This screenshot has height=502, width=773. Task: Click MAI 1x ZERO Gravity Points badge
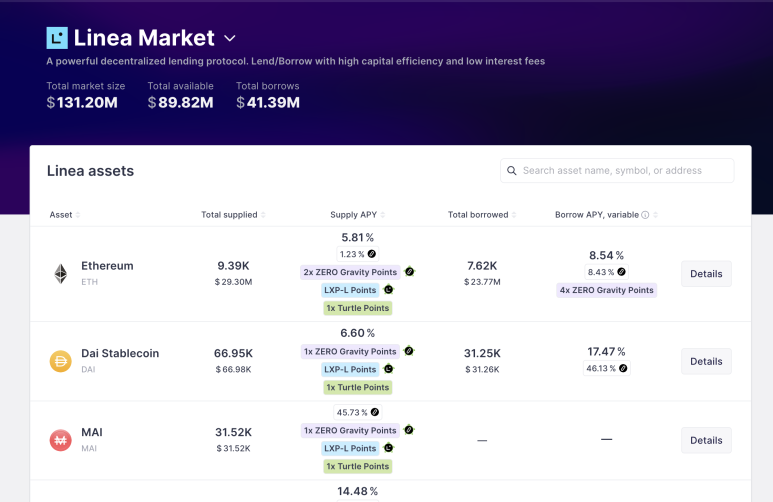350,430
